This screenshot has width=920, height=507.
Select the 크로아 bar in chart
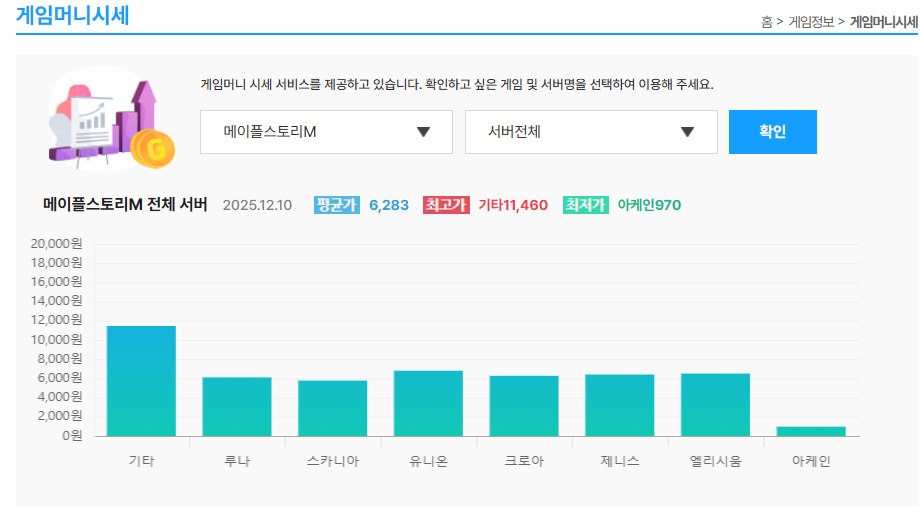point(524,406)
